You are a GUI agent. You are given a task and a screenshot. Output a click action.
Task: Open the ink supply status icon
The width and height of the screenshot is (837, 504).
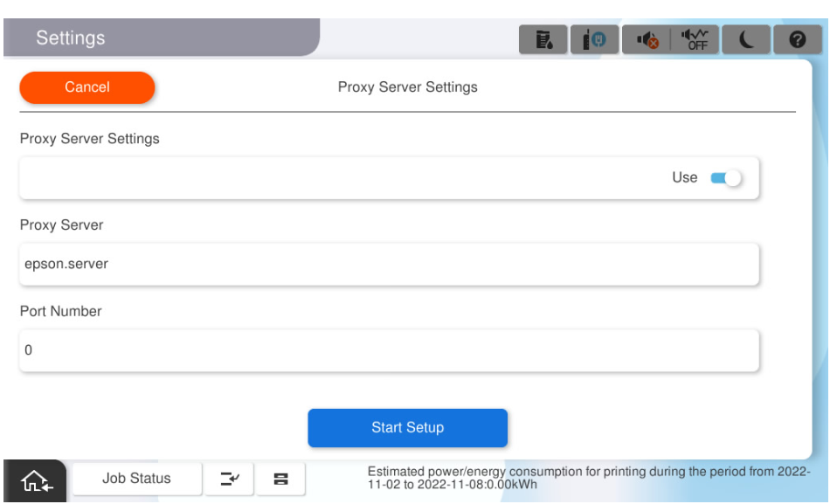(543, 40)
